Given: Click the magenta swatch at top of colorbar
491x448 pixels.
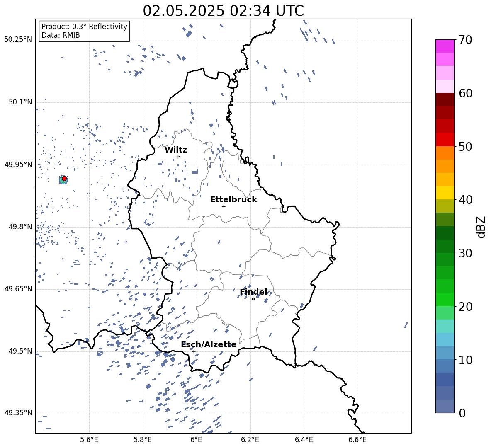Looking at the screenshot, I should coord(445,46).
